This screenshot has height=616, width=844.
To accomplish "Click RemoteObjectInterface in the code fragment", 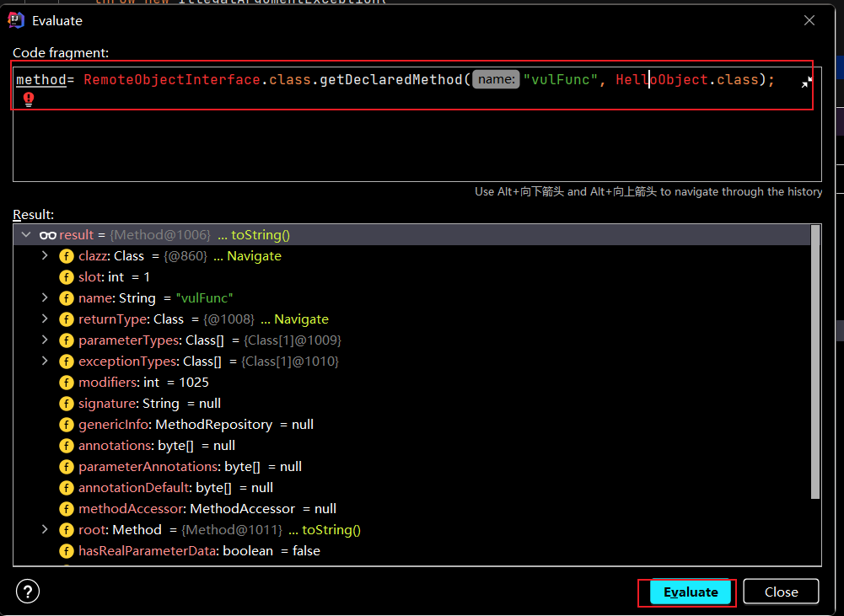I will click(x=172, y=79).
